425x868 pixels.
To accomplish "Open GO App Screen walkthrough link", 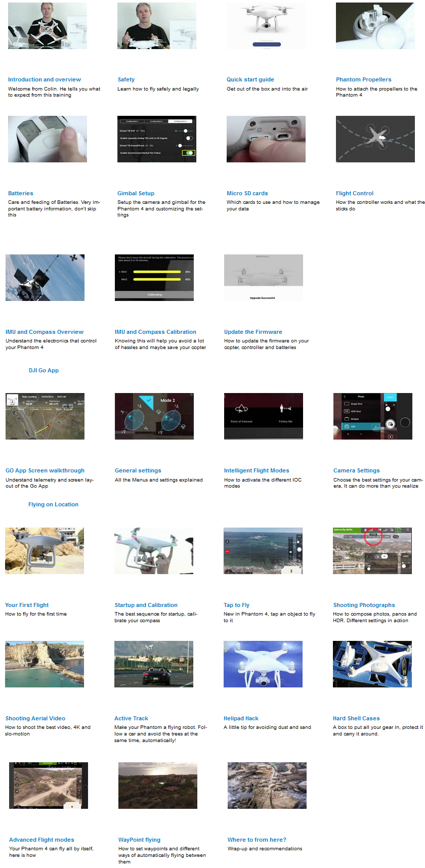I will 45,470.
